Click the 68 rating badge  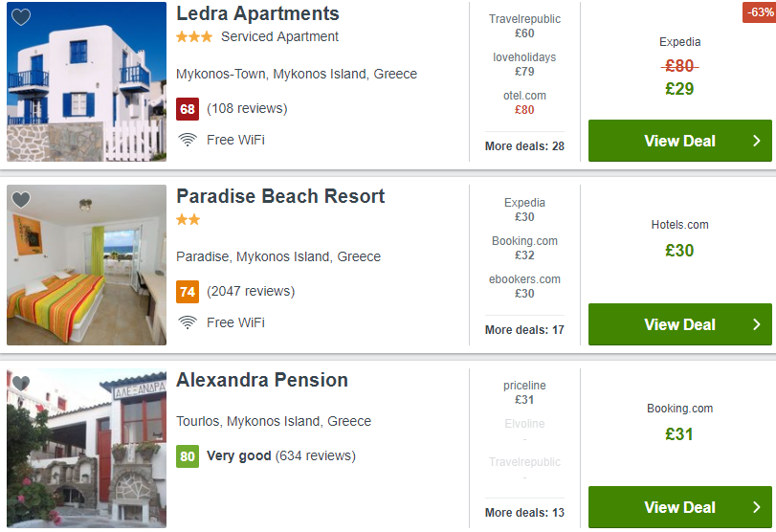(x=188, y=109)
